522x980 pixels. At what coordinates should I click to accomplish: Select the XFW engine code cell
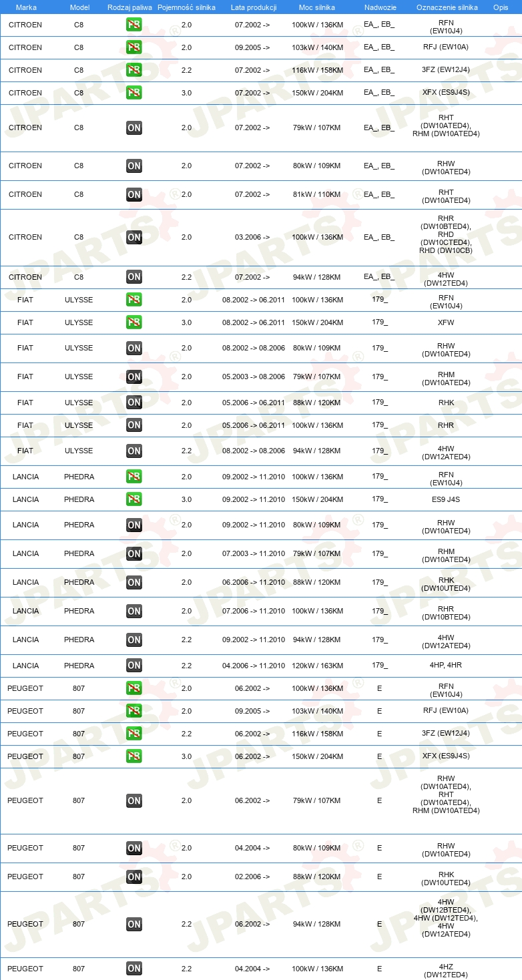[446, 322]
